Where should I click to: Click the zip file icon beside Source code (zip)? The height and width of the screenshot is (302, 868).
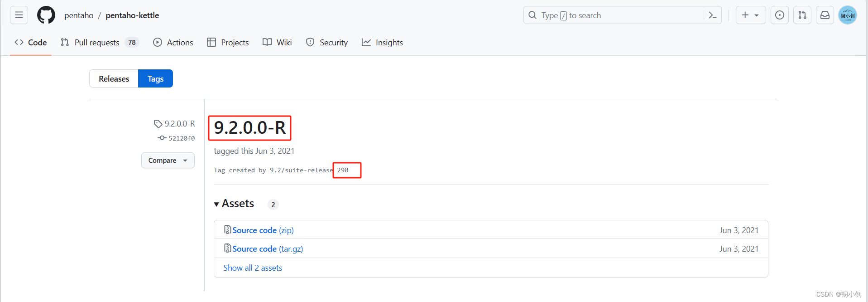click(x=228, y=230)
